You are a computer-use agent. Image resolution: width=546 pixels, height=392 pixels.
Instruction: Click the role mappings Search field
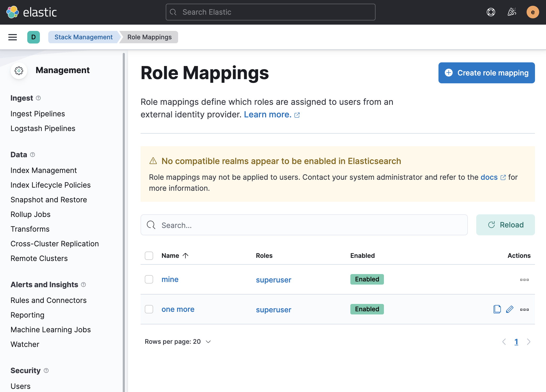click(x=304, y=225)
